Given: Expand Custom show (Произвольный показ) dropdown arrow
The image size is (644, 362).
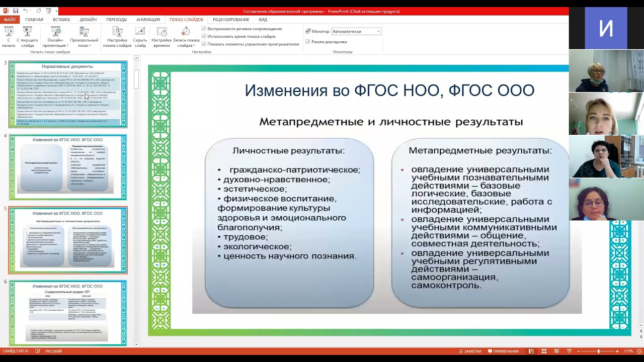Looking at the screenshot, I should click(x=90, y=46).
